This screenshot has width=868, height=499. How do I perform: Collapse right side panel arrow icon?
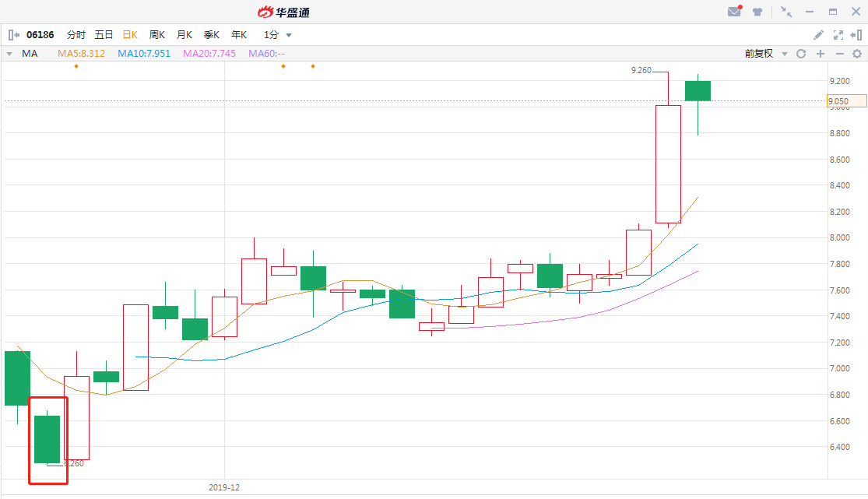(856, 35)
